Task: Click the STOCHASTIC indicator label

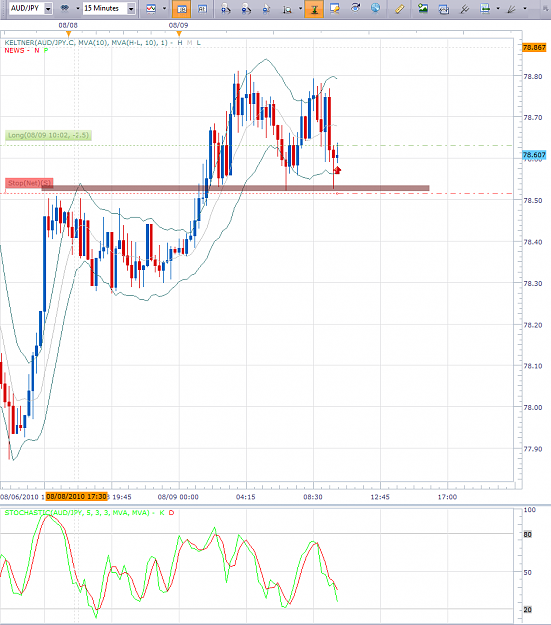Action: point(77,513)
